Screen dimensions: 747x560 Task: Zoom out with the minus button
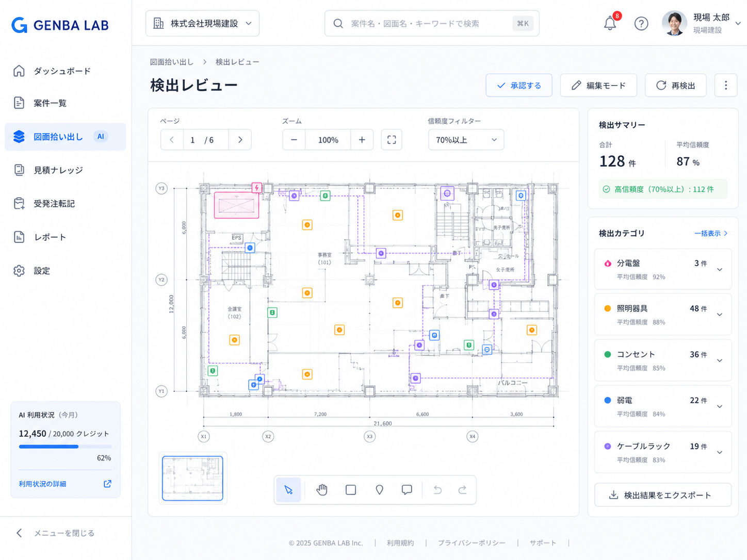point(294,140)
